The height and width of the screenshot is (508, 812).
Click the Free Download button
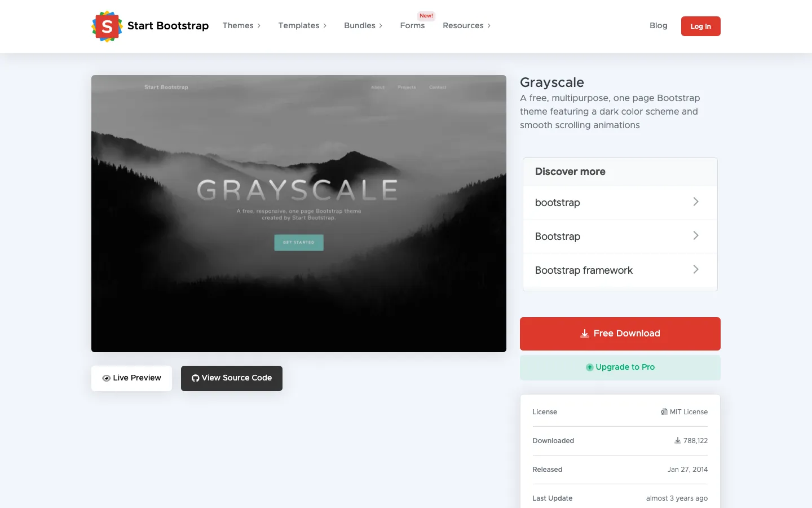(620, 334)
